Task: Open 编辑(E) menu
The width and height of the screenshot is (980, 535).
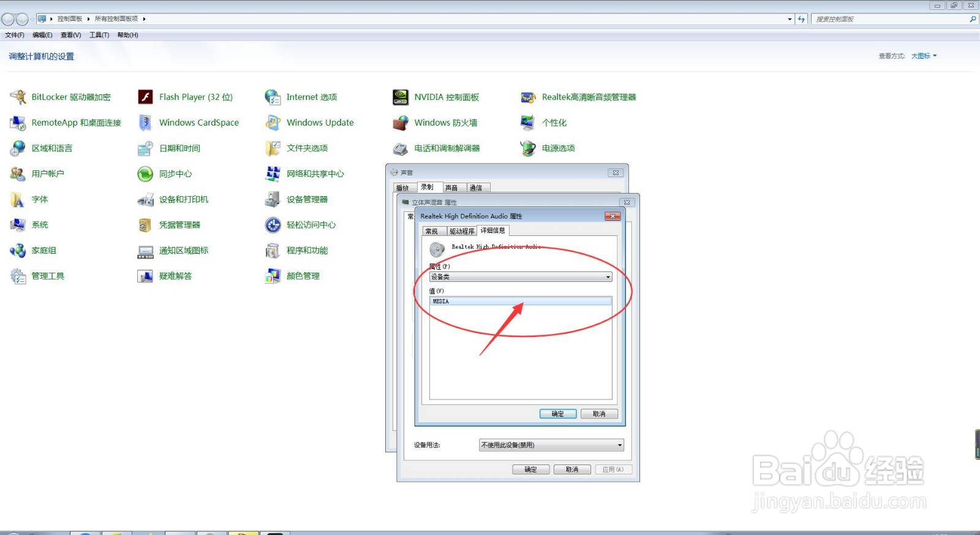Action: pyautogui.click(x=42, y=35)
